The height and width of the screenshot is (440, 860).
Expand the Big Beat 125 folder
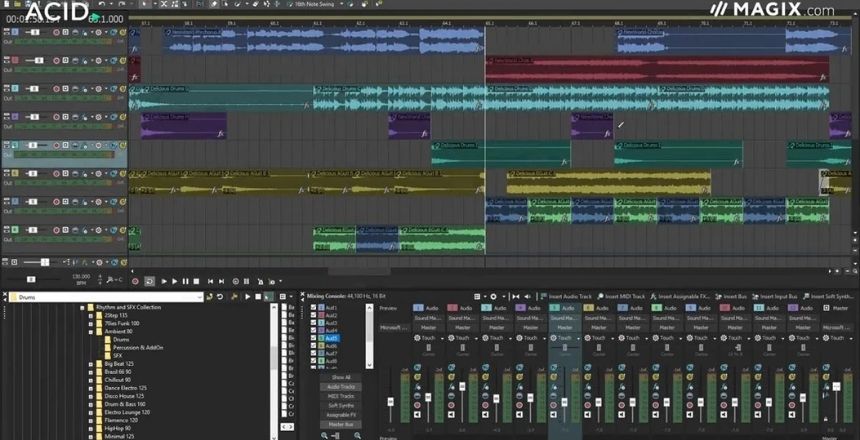(x=90, y=364)
